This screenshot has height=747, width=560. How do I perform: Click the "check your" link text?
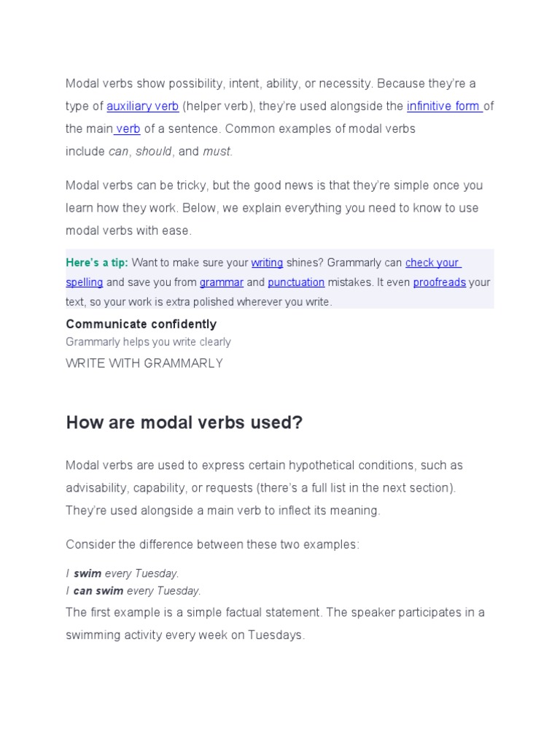click(432, 263)
